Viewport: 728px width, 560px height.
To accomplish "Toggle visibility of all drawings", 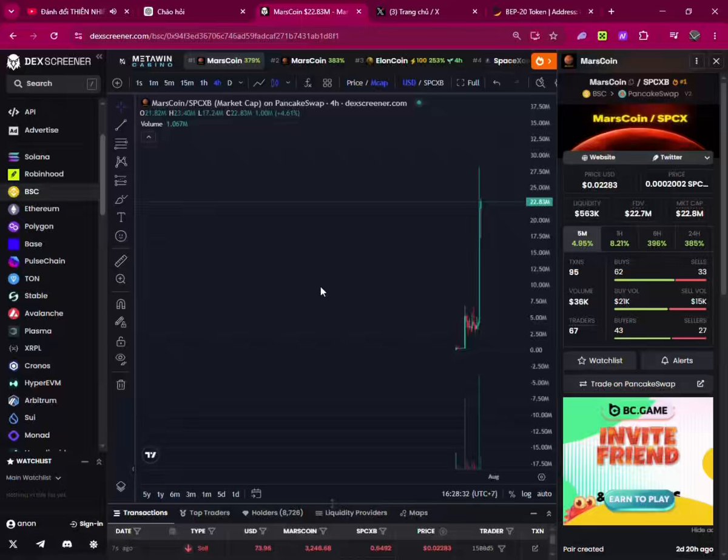I will pos(121,359).
